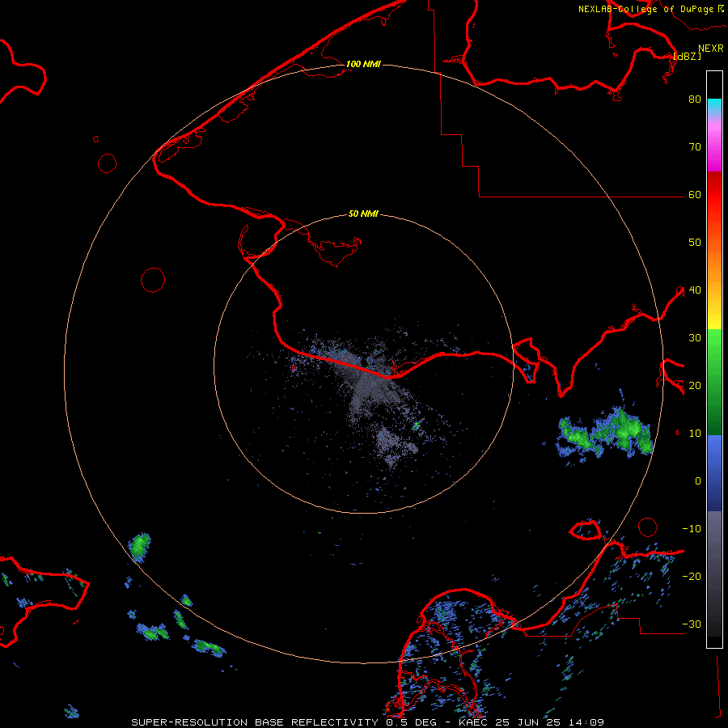Click the 100 NMI range ring label
Screen dimensions: 728x728
pos(363,64)
